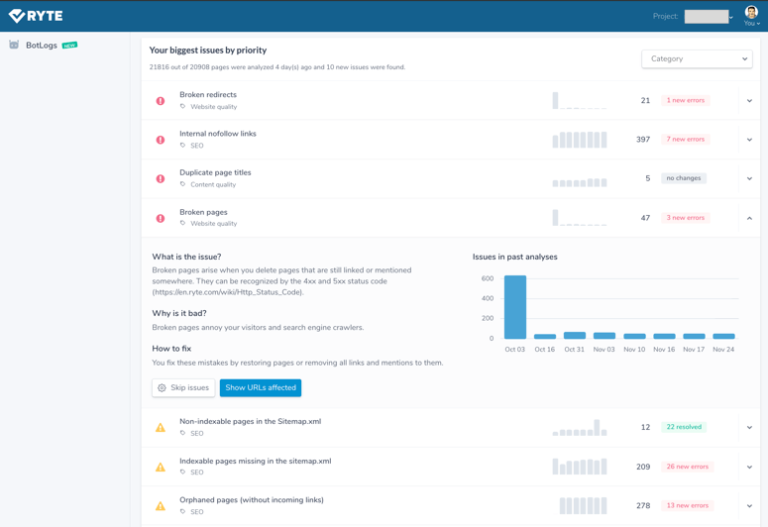The image size is (768, 527).
Task: Click the count 397
Action: [x=643, y=140]
